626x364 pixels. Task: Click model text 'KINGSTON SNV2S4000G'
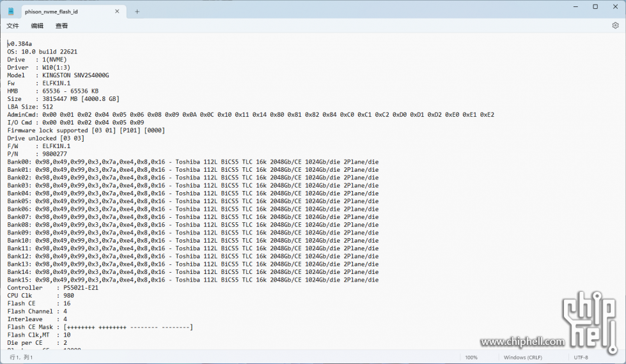pyautogui.click(x=75, y=75)
